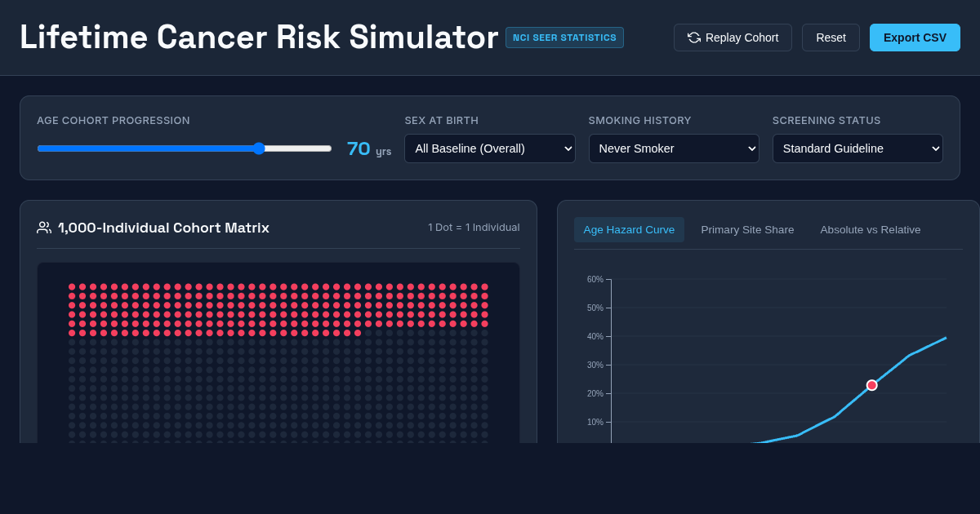Click the 60% axis label

click(x=595, y=279)
